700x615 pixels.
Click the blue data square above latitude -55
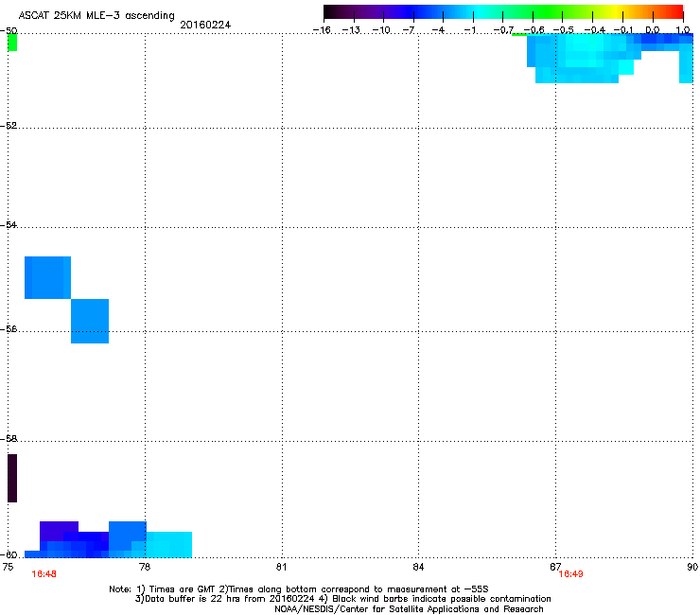(x=47, y=277)
